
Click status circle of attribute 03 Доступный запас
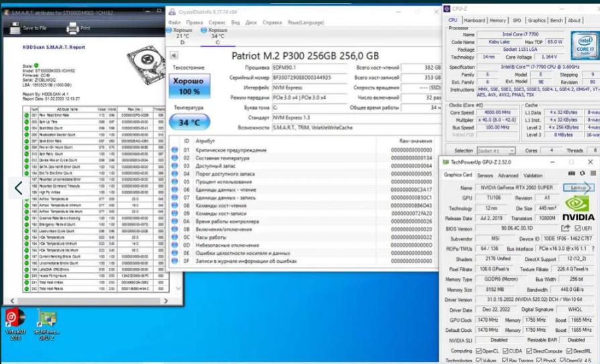coord(174,166)
